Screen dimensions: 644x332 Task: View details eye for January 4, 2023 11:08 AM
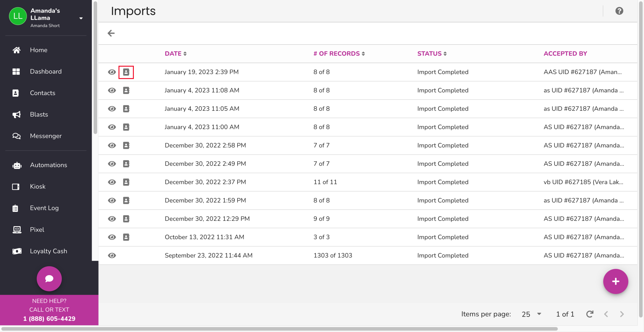(x=112, y=90)
